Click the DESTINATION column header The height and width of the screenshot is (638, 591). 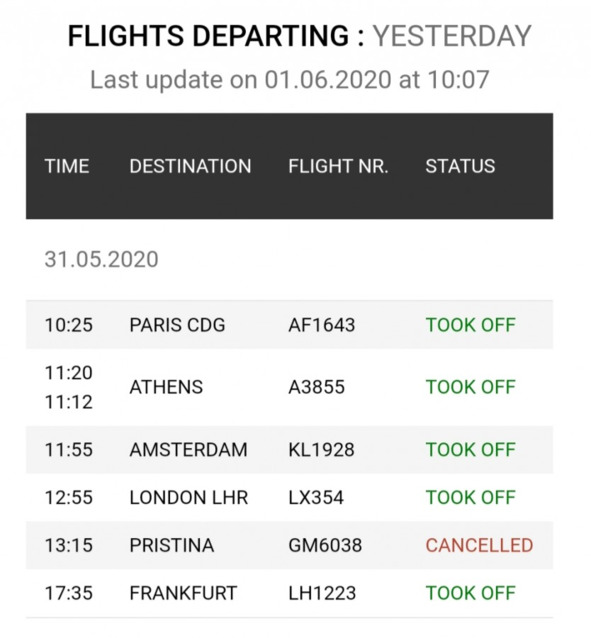[190, 166]
